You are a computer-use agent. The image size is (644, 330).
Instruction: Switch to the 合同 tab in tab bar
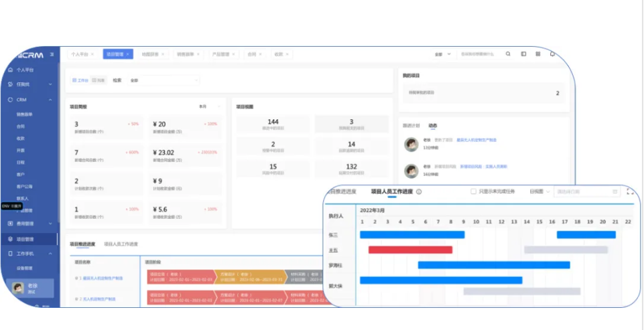click(252, 54)
